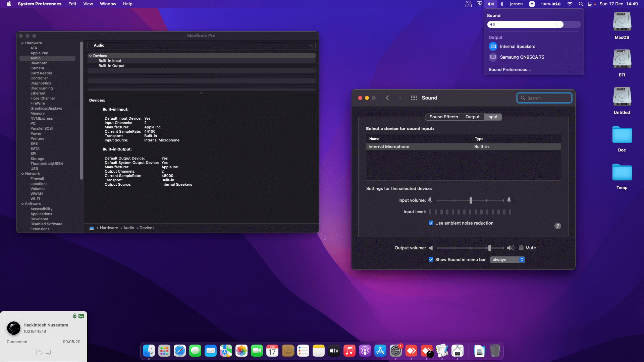Collapse the Network section in sidebar

[x=22, y=174]
